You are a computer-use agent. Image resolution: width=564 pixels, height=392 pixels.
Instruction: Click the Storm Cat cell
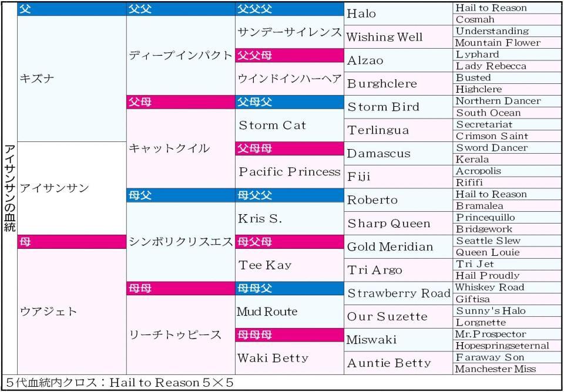coord(290,125)
